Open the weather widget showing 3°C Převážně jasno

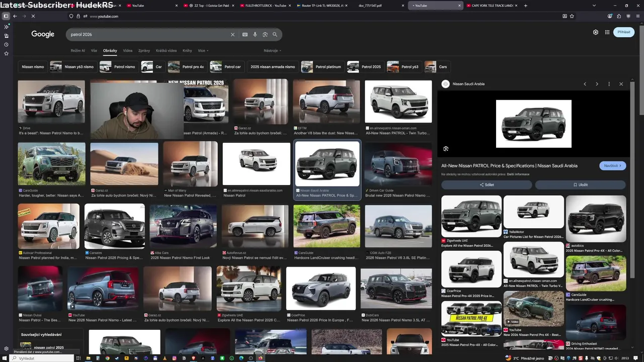(x=525, y=358)
